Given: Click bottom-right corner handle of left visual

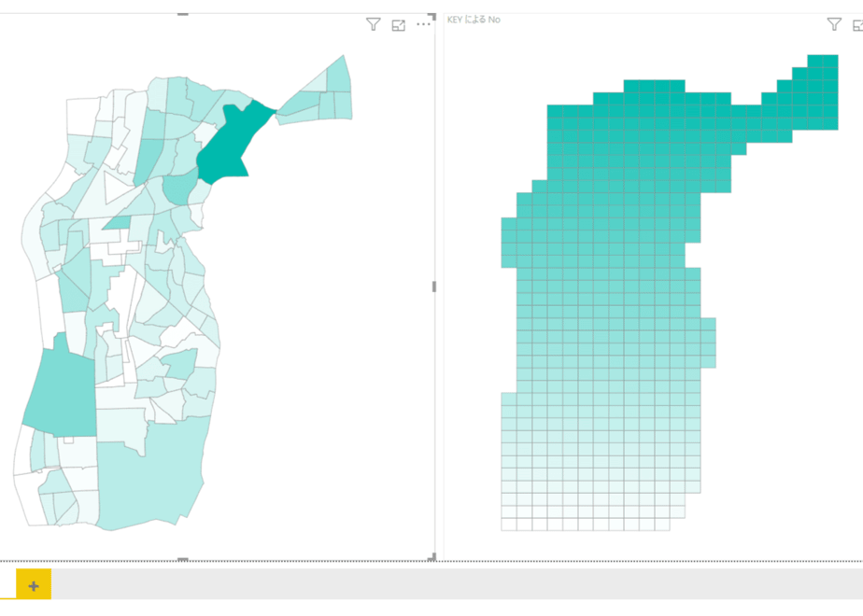Looking at the screenshot, I should coord(432,556).
